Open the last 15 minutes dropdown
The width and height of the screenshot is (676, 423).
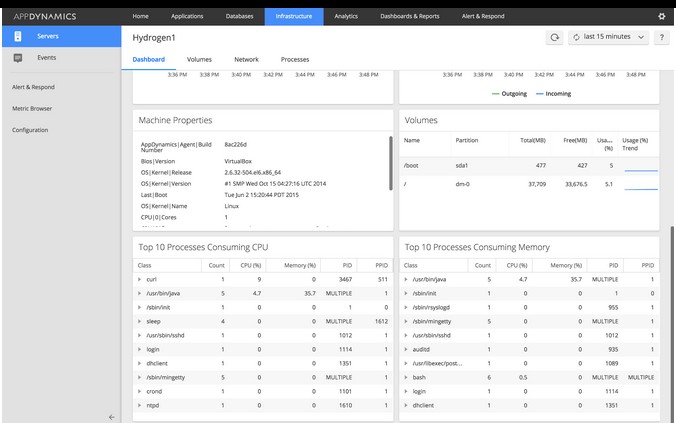pyautogui.click(x=608, y=37)
